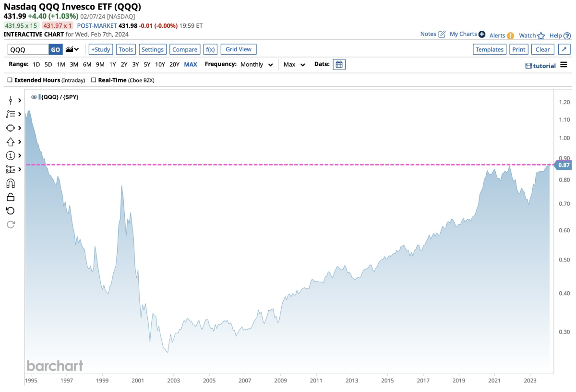Click the Watch star icon
576x392 pixels.
click(541, 36)
